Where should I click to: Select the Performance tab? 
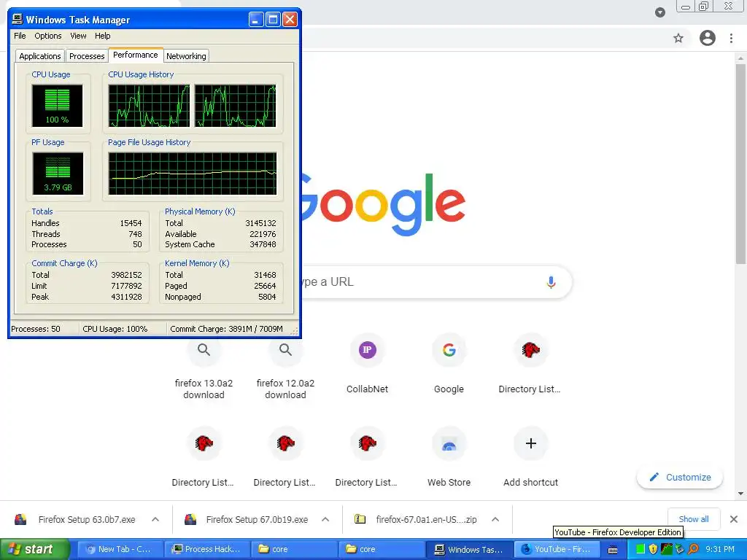pos(135,55)
